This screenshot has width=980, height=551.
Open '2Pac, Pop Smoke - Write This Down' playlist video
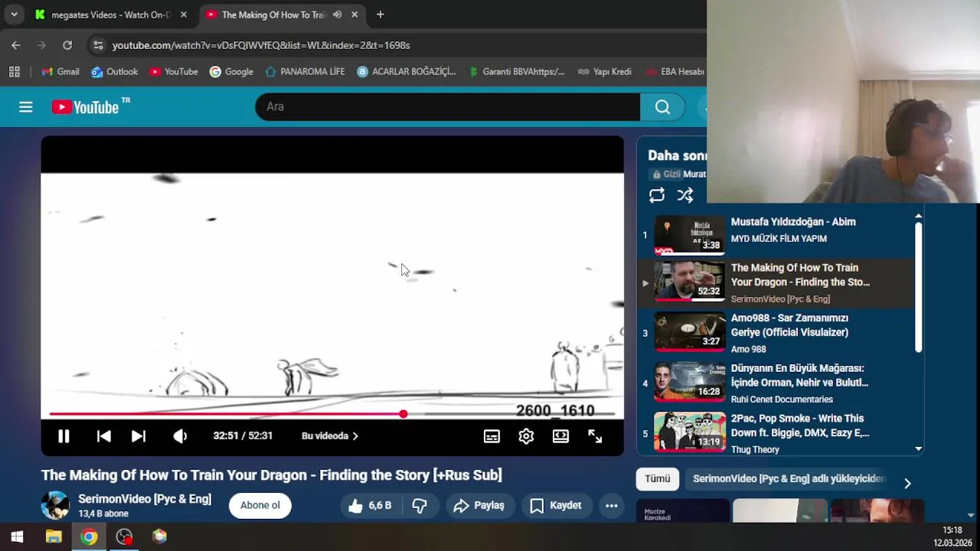click(x=776, y=433)
